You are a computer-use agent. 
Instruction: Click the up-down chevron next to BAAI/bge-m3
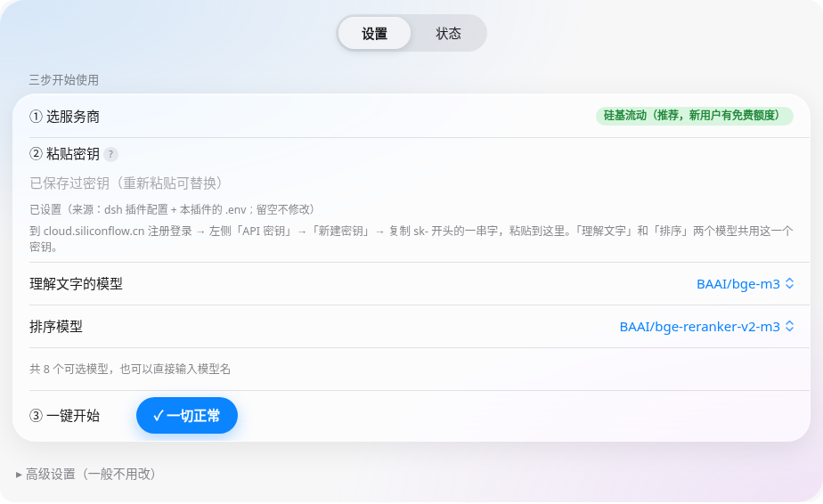(x=789, y=284)
